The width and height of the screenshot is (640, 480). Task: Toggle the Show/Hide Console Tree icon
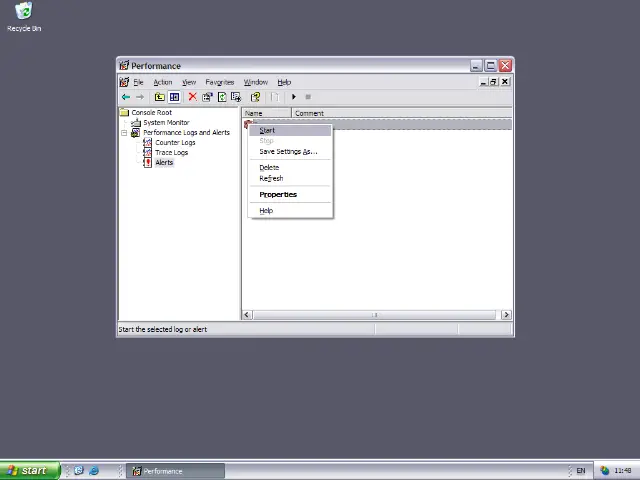pos(174,97)
